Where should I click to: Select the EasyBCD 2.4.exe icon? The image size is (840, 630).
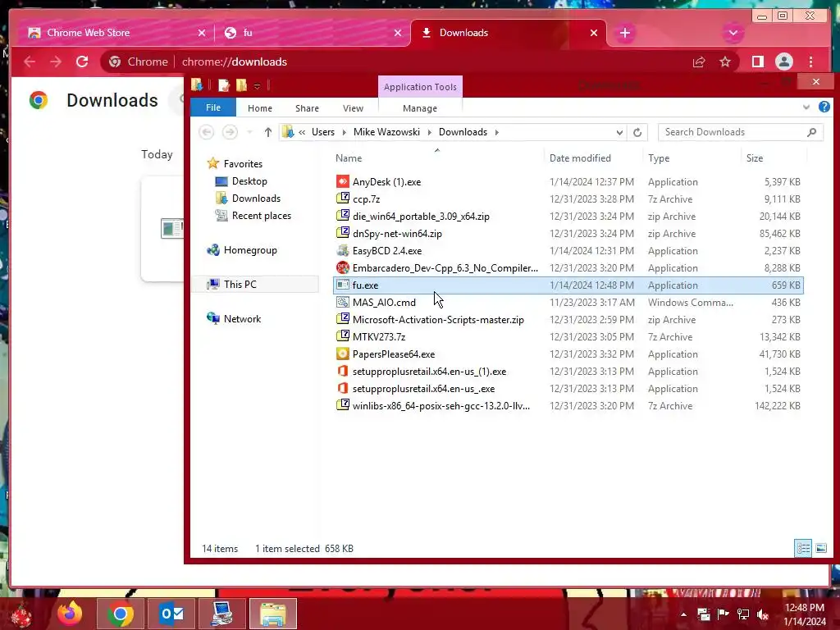coord(342,251)
